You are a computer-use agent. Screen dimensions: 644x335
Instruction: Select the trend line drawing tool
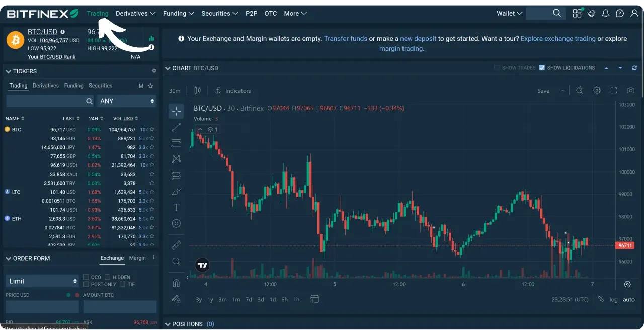coord(176,127)
